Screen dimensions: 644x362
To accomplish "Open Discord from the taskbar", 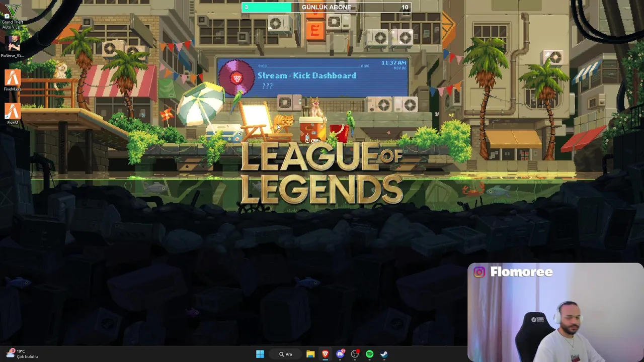I will tap(340, 354).
